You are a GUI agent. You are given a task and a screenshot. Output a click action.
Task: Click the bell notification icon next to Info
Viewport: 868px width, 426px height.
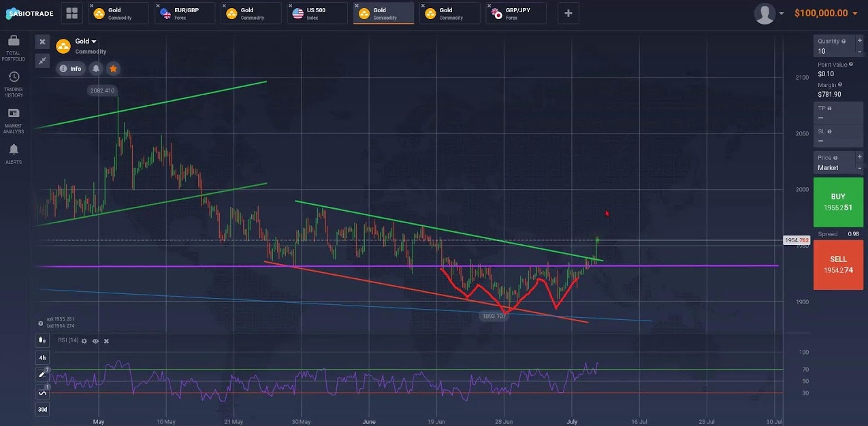coord(96,68)
